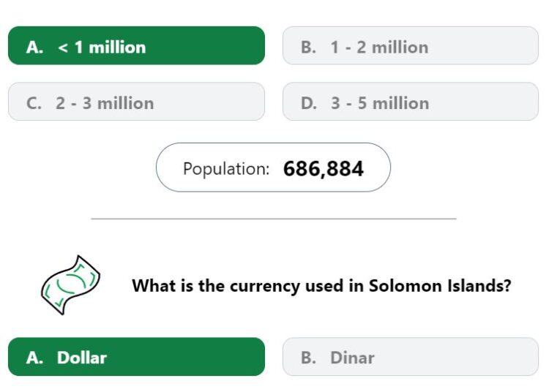The image size is (549, 392).
Task: Click the horizontal divider line
Action: pyautogui.click(x=274, y=219)
